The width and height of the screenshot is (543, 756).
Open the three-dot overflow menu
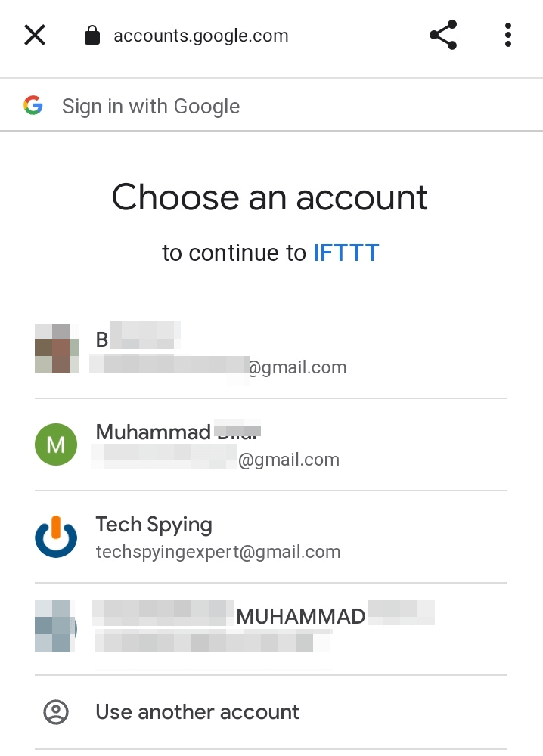pos(507,35)
